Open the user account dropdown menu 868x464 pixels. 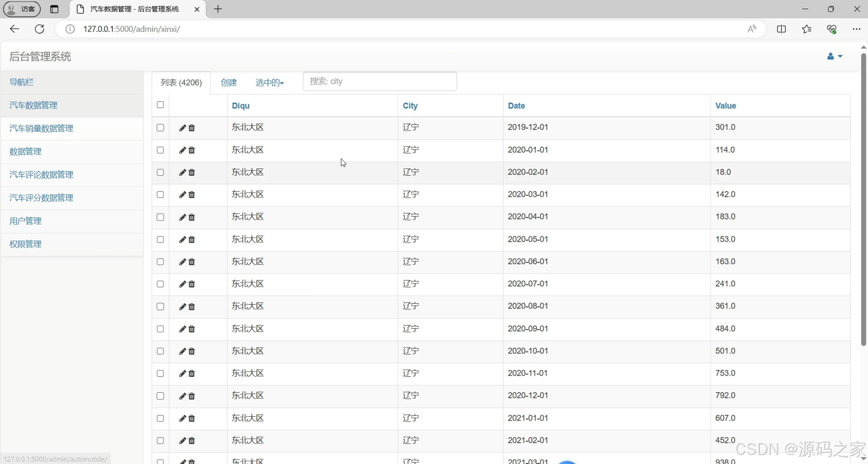point(834,56)
